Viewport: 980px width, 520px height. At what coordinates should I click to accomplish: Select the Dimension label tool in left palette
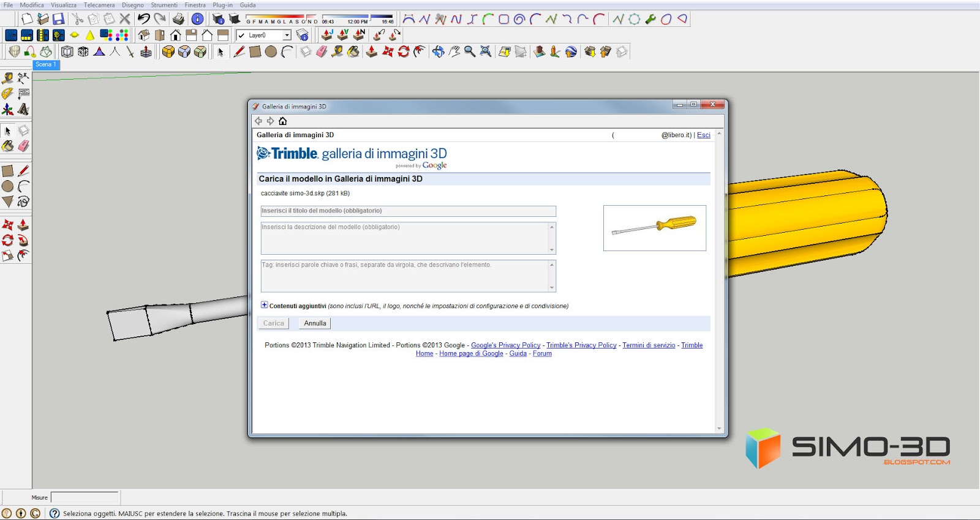point(23,78)
